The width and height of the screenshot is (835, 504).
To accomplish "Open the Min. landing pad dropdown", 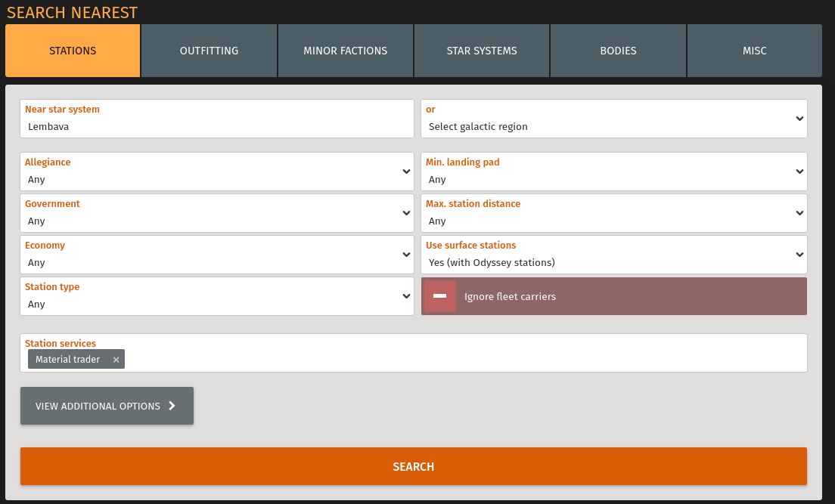I will 613,172.
